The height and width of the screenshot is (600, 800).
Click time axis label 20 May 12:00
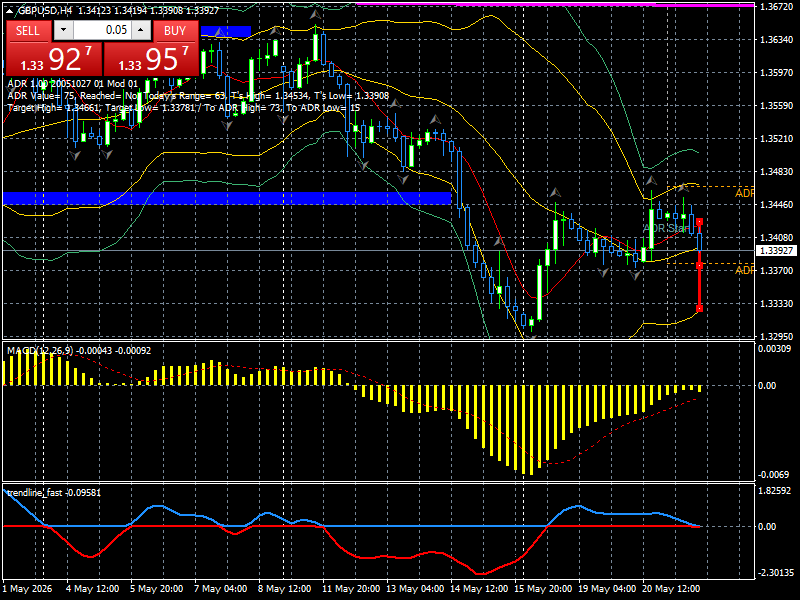point(671,588)
